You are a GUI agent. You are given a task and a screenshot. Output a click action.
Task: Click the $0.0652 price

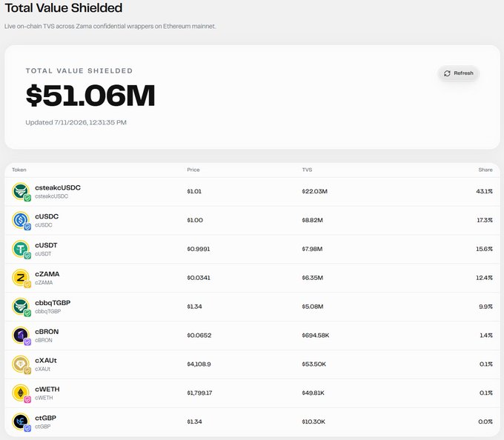199,336
